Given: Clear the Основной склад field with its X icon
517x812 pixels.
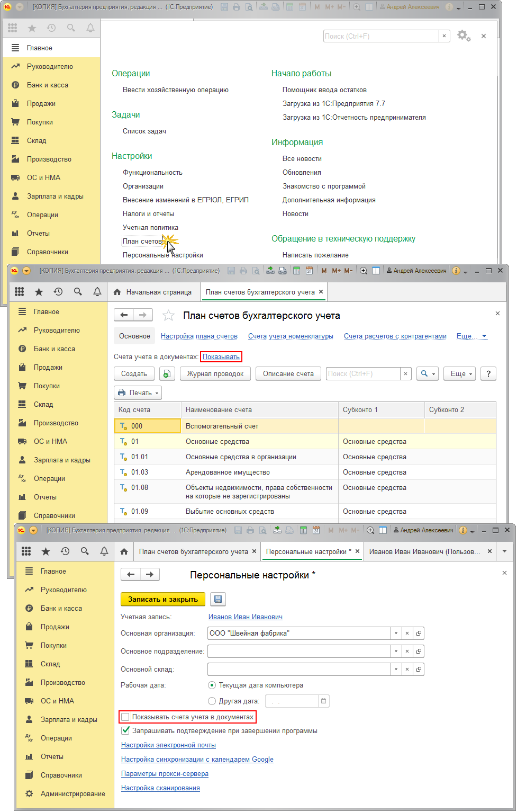Looking at the screenshot, I should 407,670.
